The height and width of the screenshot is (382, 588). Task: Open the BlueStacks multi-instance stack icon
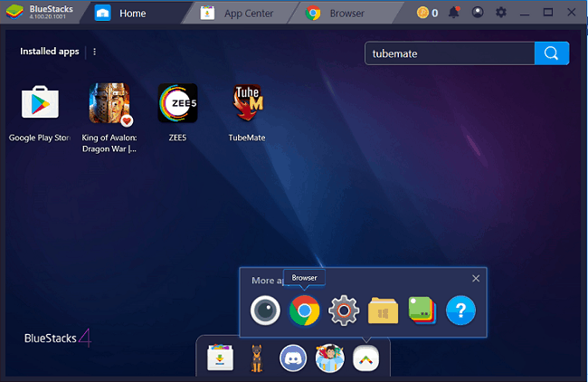click(x=422, y=310)
